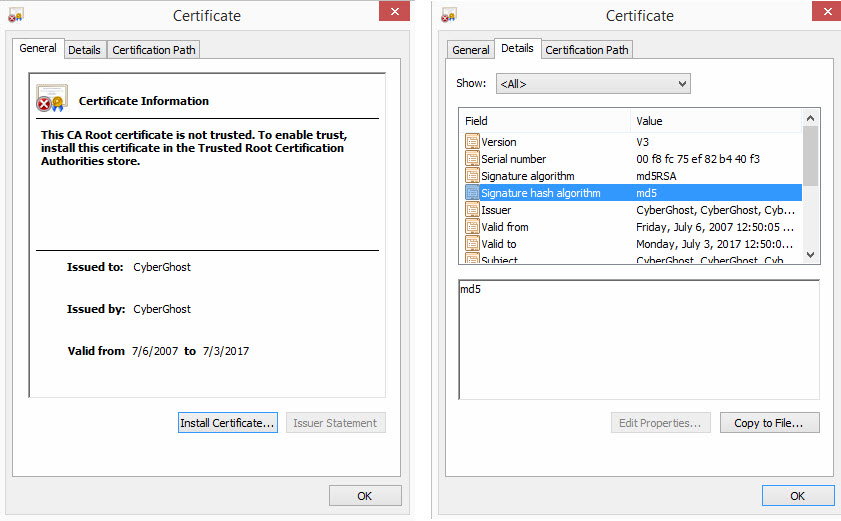Click the Copy to File... button

(769, 423)
